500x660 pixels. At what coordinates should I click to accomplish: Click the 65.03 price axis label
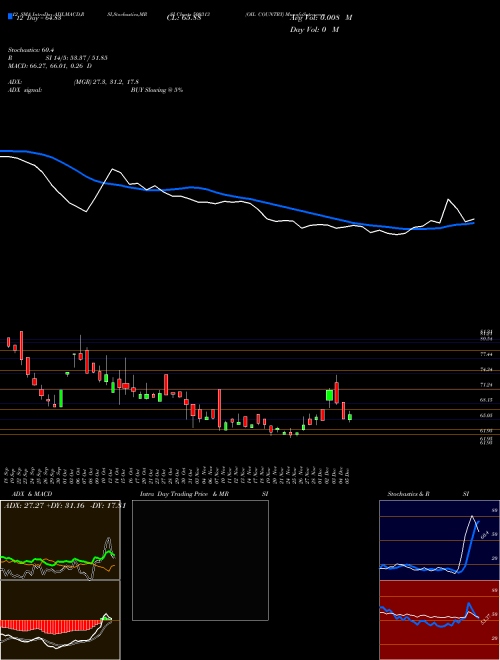pyautogui.click(x=486, y=415)
